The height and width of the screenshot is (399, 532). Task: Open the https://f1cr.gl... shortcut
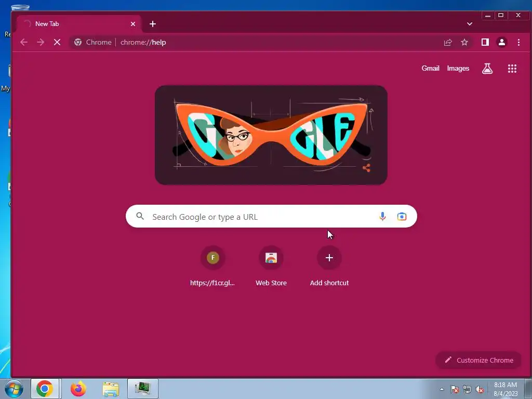pyautogui.click(x=212, y=267)
